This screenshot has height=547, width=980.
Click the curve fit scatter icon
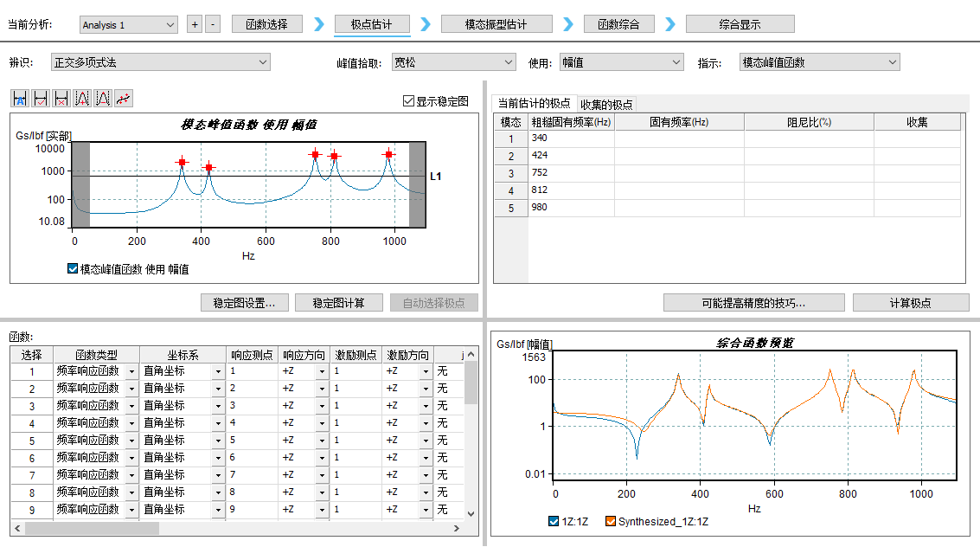pos(124,99)
